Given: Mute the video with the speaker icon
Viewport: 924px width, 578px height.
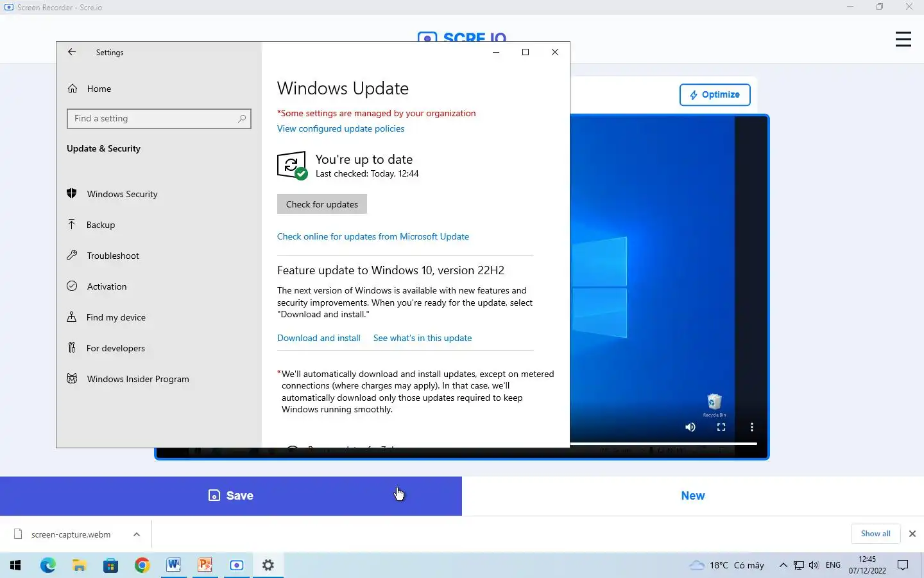Looking at the screenshot, I should 690,427.
